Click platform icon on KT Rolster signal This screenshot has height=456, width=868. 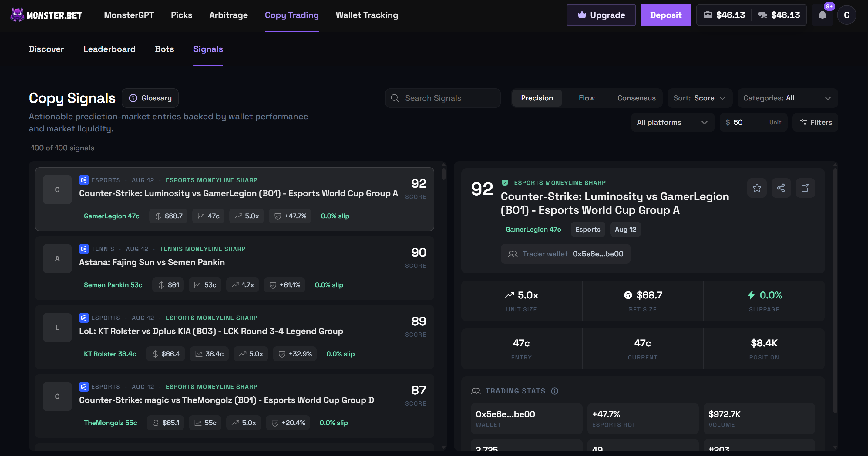pos(84,318)
